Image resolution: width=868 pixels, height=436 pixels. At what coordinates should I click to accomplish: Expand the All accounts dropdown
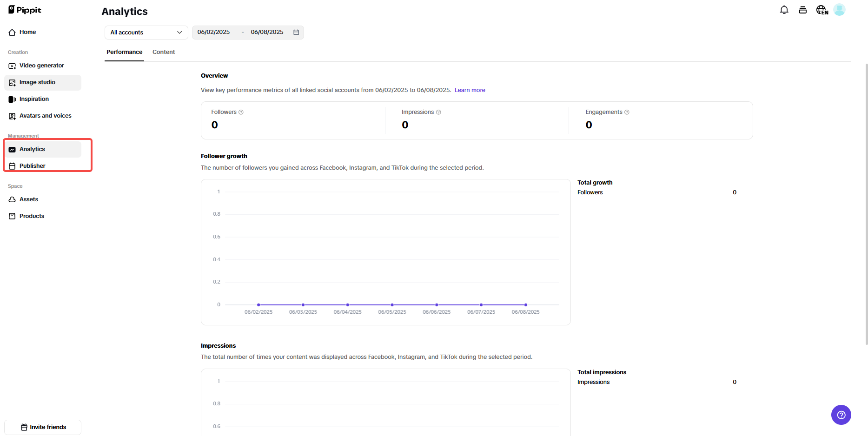point(146,33)
